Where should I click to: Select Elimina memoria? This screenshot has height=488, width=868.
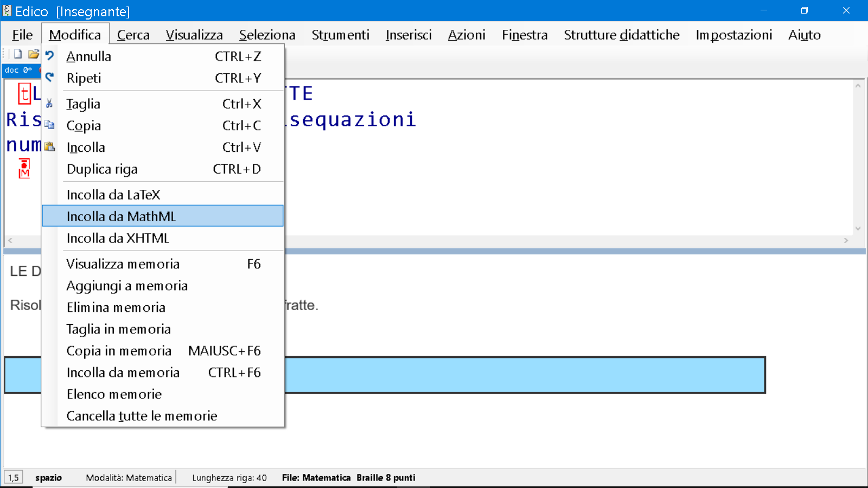163,307
